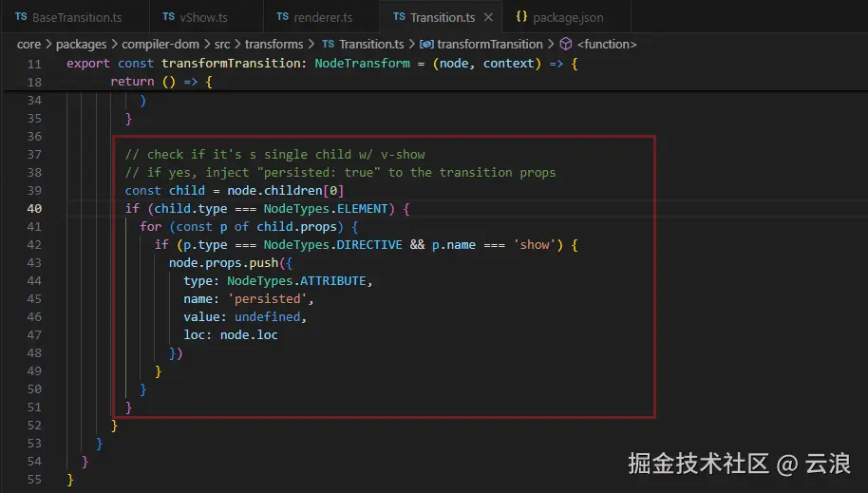Open the <function> breadcrumb segment
The width and height of the screenshot is (868, 493).
click(607, 45)
